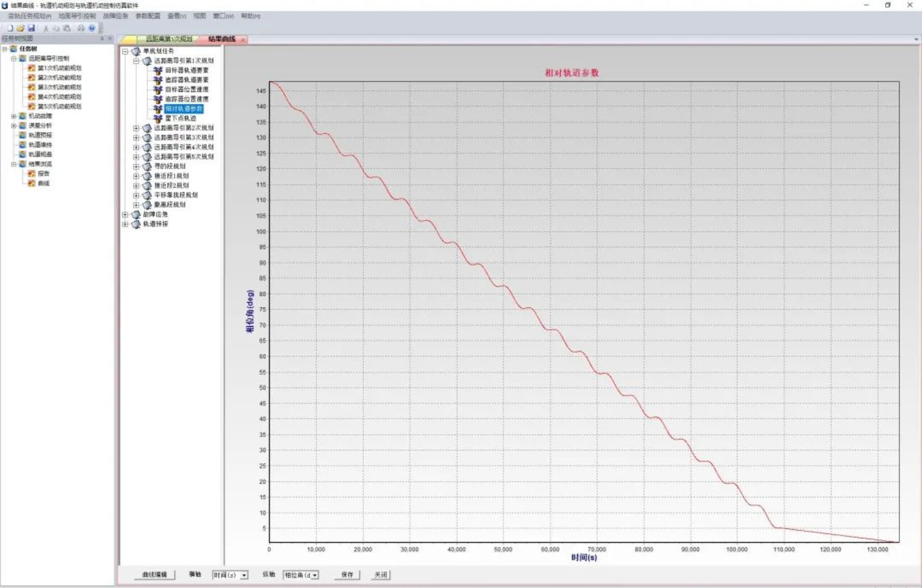Click the icon beside 第1次机动前规划
This screenshot has height=588, width=922.
pyautogui.click(x=32, y=68)
